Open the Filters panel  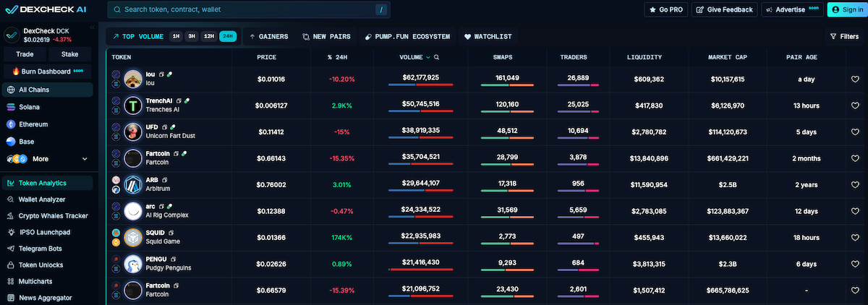click(844, 36)
